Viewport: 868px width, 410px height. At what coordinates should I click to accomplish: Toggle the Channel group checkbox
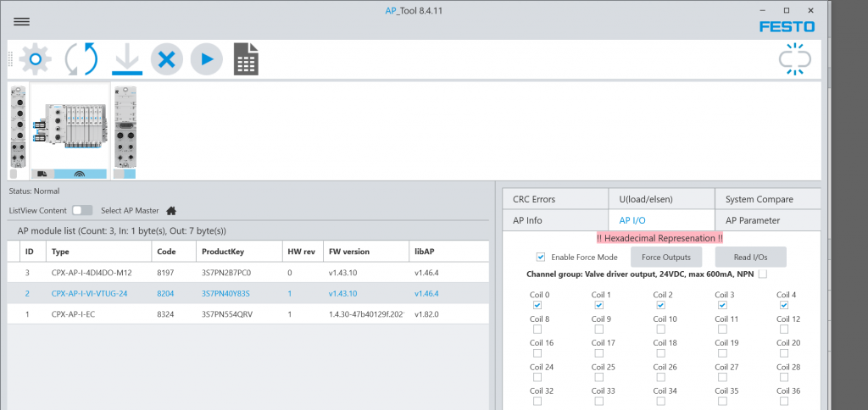pos(763,274)
